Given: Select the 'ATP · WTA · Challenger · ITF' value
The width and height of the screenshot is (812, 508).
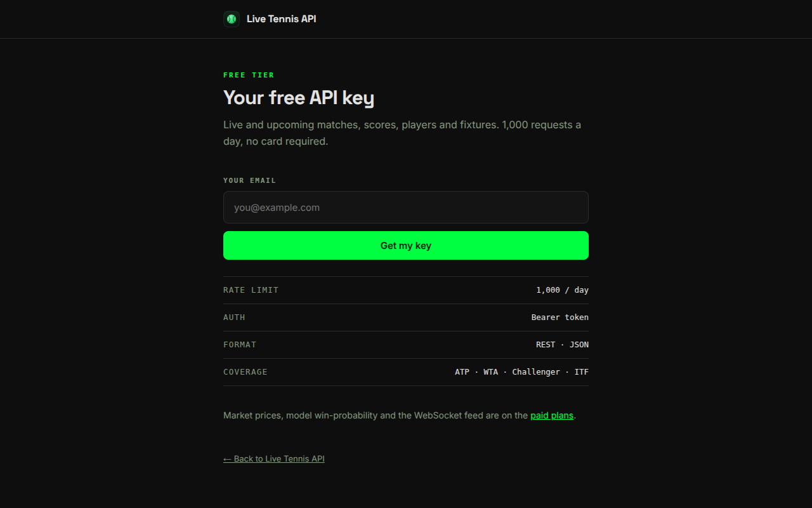Looking at the screenshot, I should click(521, 372).
